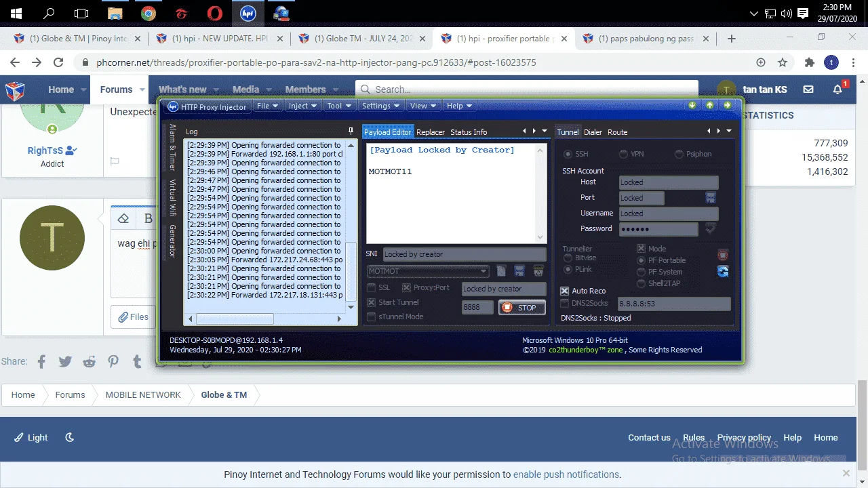Select the SSH tunnel type radio
Viewport: 868px width, 488px height.
pos(567,155)
